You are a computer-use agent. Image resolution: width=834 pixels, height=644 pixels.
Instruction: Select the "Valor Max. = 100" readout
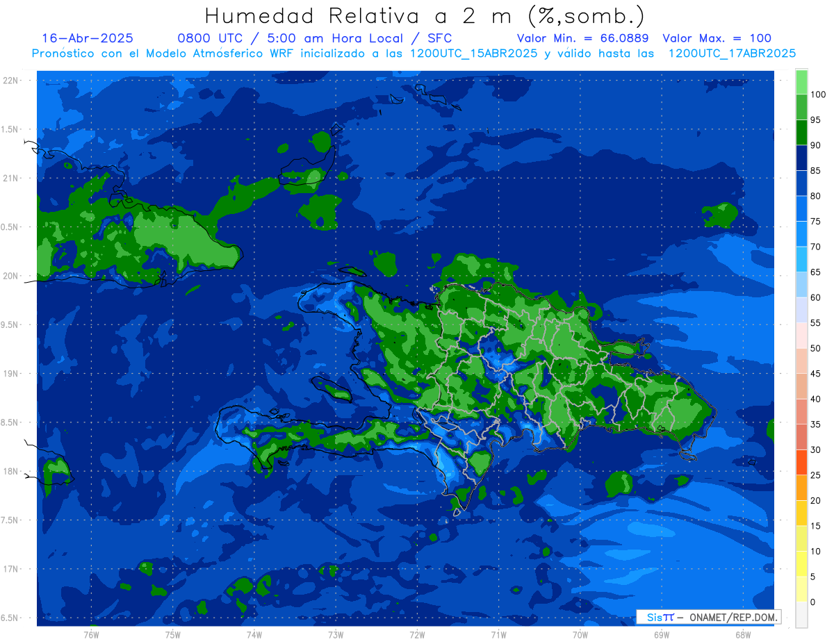tap(717, 38)
